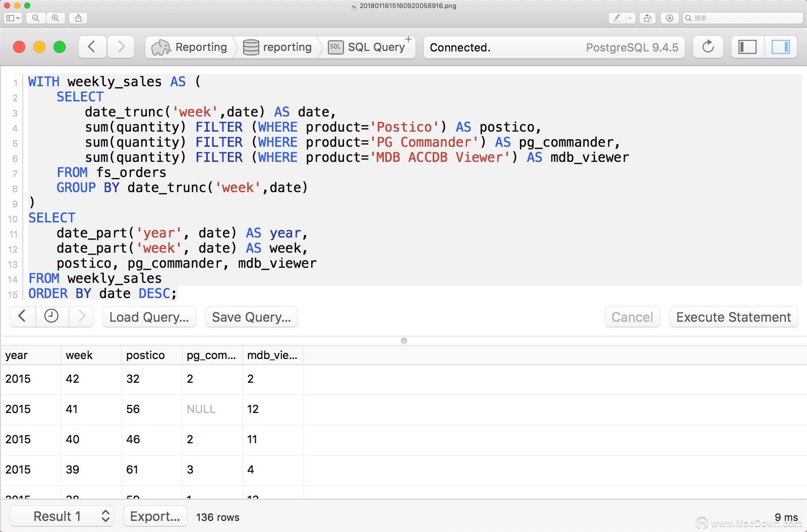Go forward with the toolbar forward arrow
807x532 pixels.
pyautogui.click(x=121, y=47)
